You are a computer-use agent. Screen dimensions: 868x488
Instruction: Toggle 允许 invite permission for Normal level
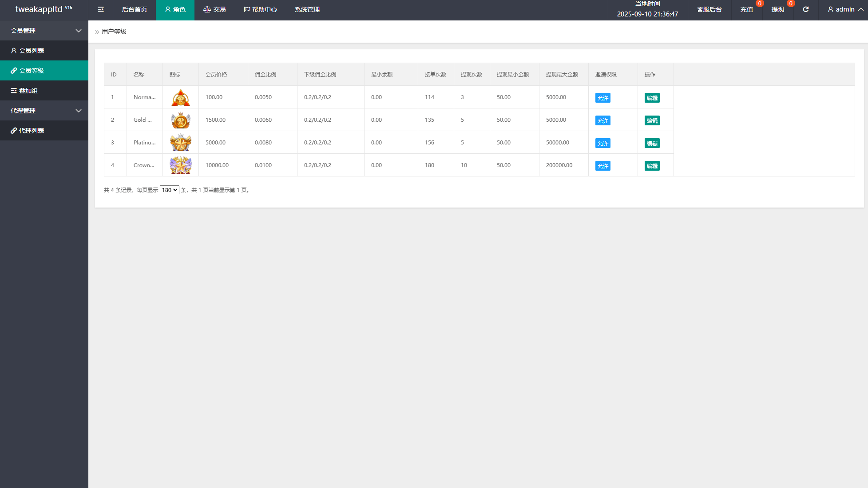[x=602, y=98]
